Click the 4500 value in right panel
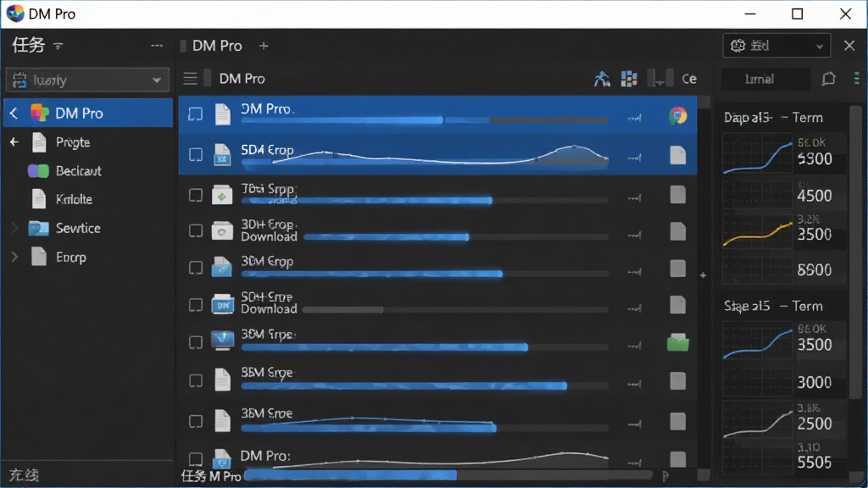This screenshot has height=488, width=868. pos(815,196)
